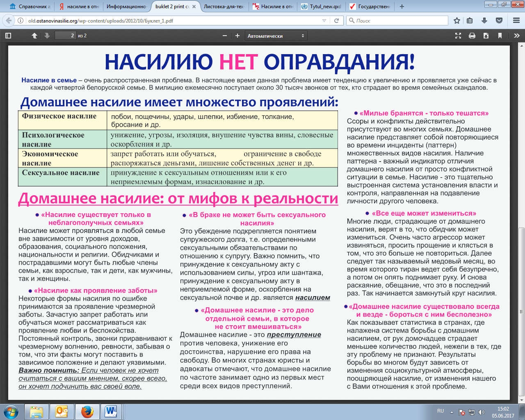Switch to Tytul_new.qxd tab

(x=322, y=7)
